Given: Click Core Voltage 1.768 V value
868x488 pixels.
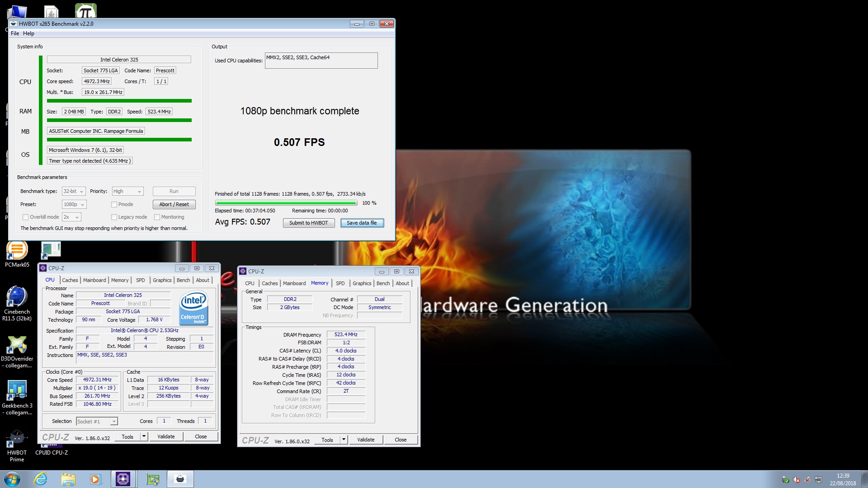Looking at the screenshot, I should tap(154, 319).
